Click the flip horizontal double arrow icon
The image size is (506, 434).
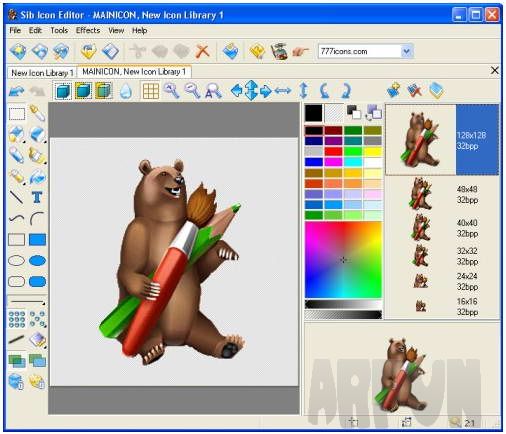tap(283, 91)
